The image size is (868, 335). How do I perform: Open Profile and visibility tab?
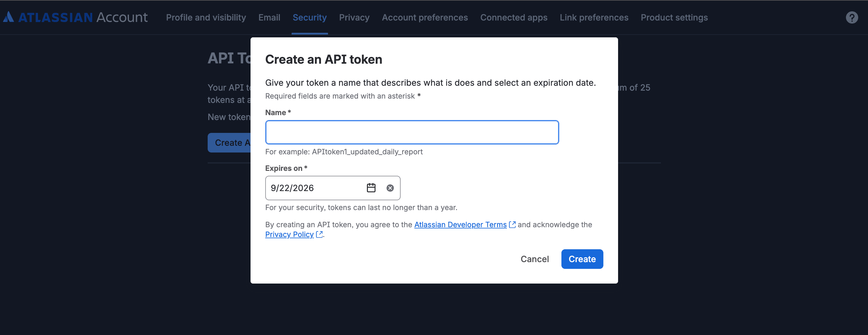pyautogui.click(x=206, y=17)
